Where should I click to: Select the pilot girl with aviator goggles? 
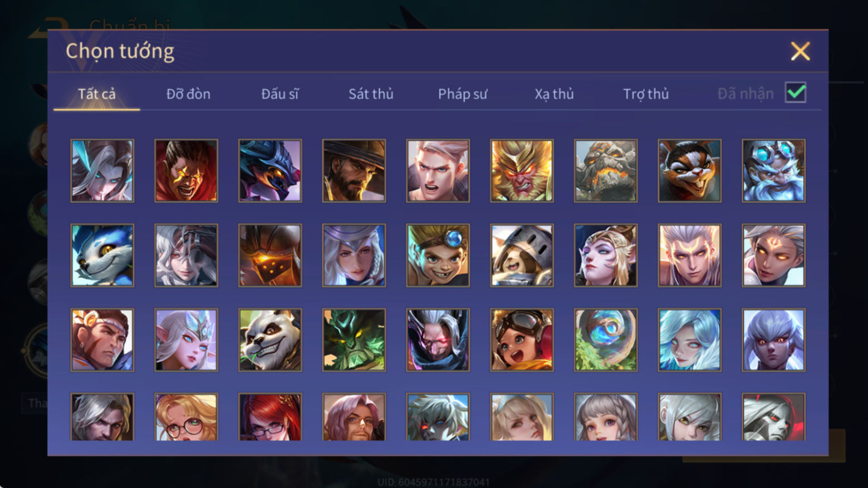tap(522, 340)
